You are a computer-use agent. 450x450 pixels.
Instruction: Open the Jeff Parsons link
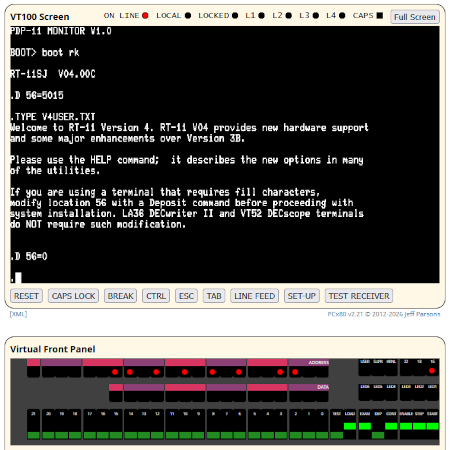422,314
